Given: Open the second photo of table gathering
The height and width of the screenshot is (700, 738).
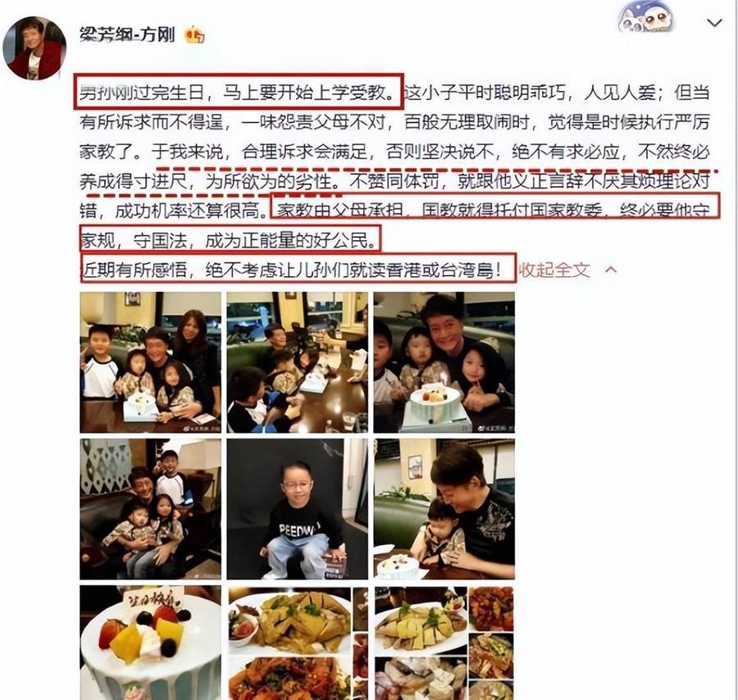Looking at the screenshot, I should (x=298, y=362).
